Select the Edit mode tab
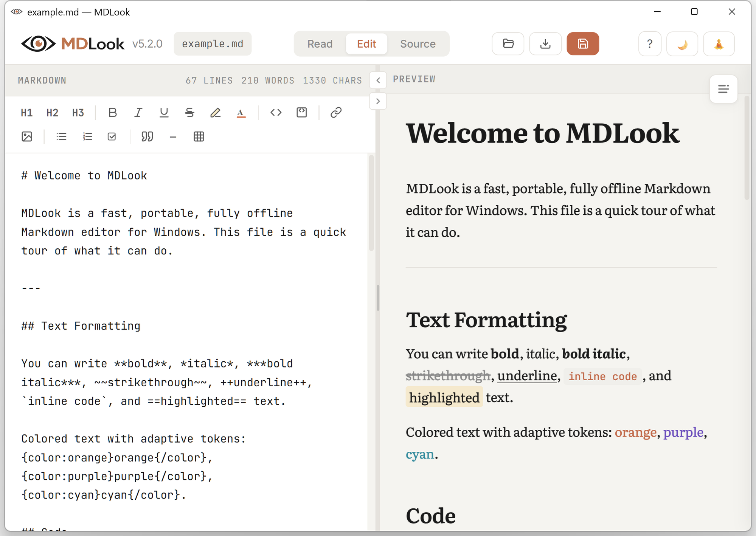The width and height of the screenshot is (756, 536). [x=366, y=44]
